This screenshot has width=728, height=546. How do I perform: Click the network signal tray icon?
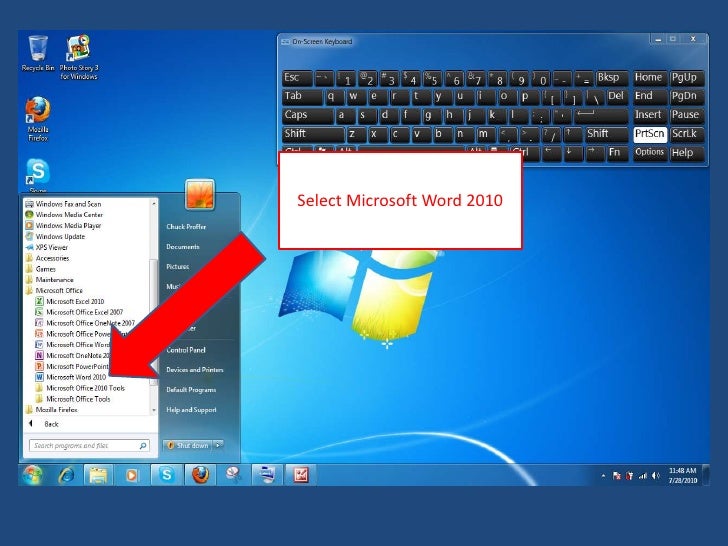643,475
